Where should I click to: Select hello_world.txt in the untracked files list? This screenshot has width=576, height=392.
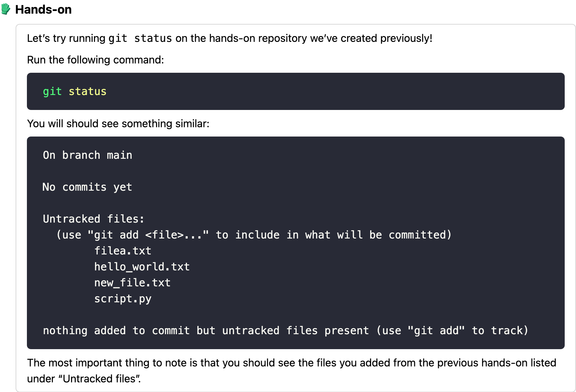point(142,267)
